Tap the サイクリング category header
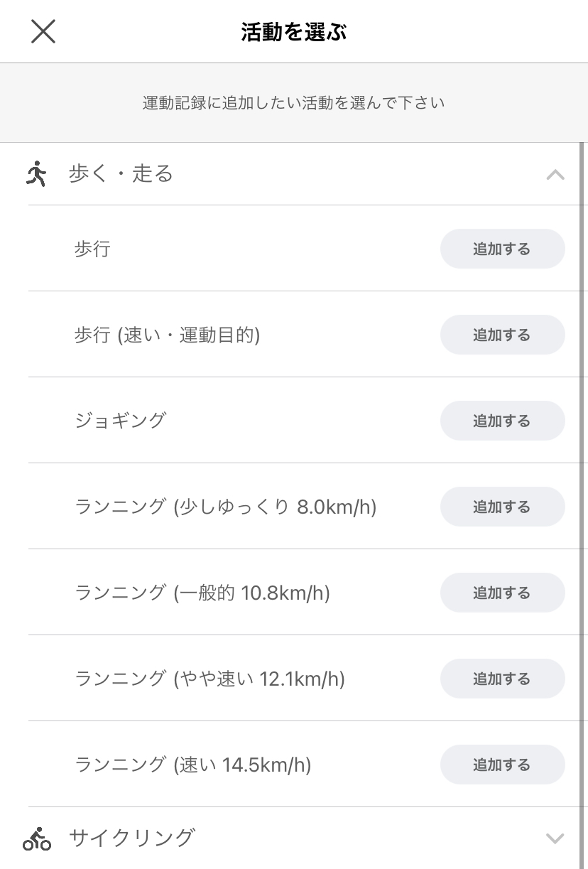 [131, 838]
